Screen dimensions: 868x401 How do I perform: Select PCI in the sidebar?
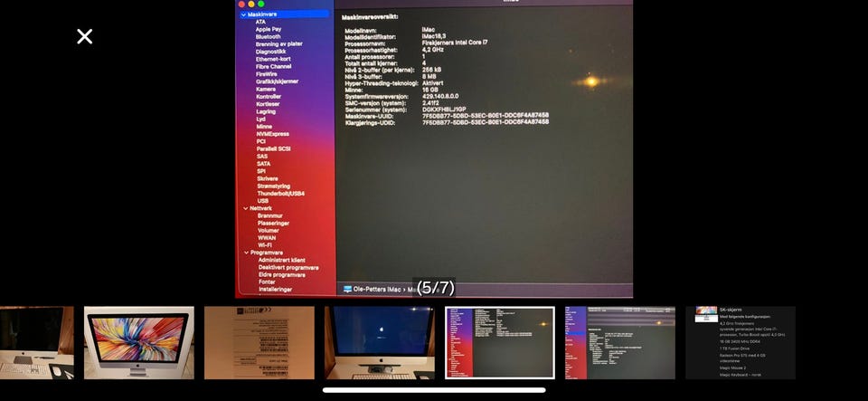260,141
